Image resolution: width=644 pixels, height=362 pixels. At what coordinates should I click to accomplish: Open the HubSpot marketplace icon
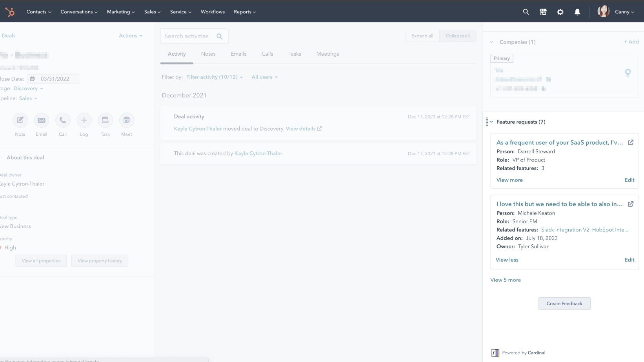[x=543, y=12]
